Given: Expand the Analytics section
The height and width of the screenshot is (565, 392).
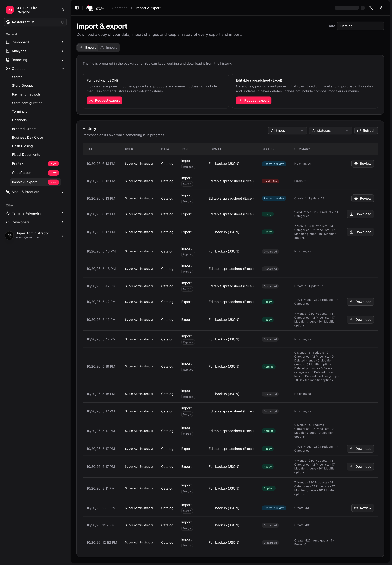Looking at the screenshot, I should 35,51.
